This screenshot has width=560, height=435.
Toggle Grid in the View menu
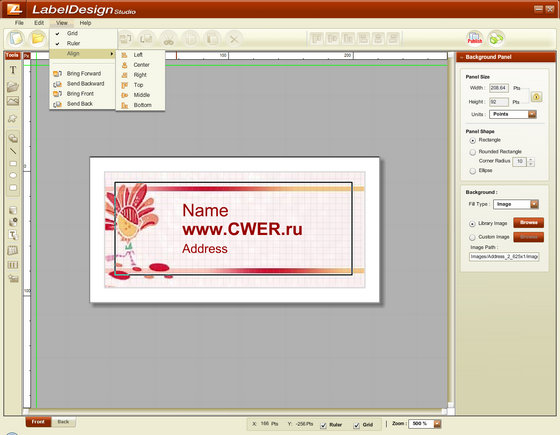[x=82, y=33]
